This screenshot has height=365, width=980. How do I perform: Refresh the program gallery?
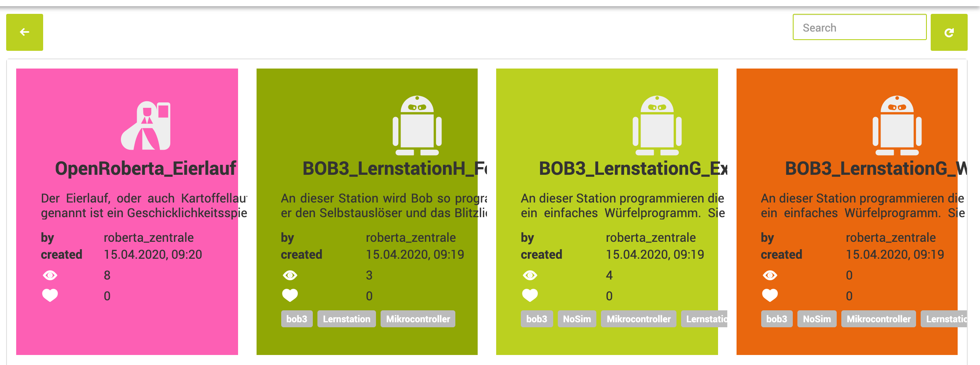pyautogui.click(x=950, y=32)
